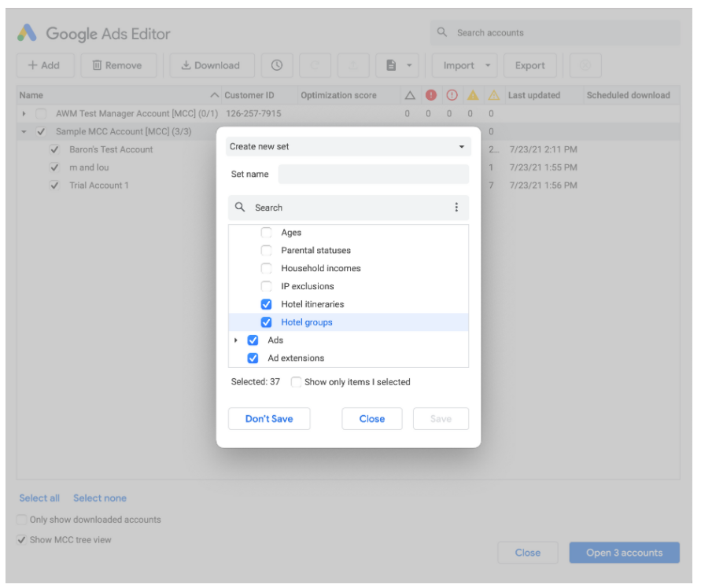Click the yellow outlined warning column icon
The width and height of the screenshot is (701, 588).
493,94
